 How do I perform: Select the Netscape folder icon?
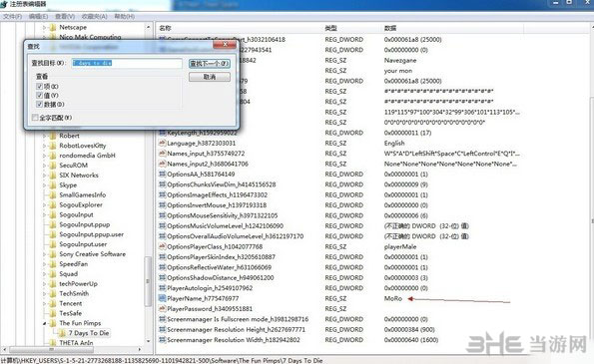[x=53, y=27]
